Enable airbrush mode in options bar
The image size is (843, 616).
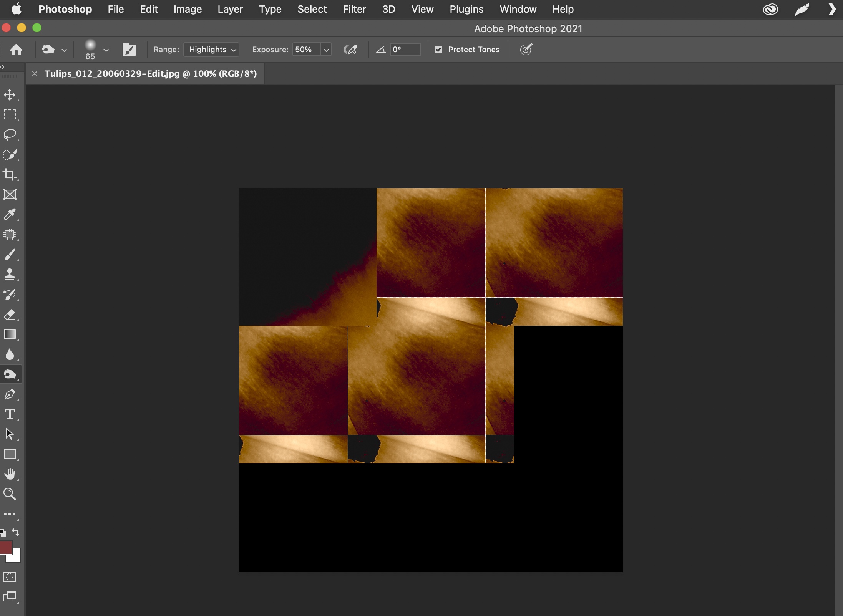click(350, 50)
